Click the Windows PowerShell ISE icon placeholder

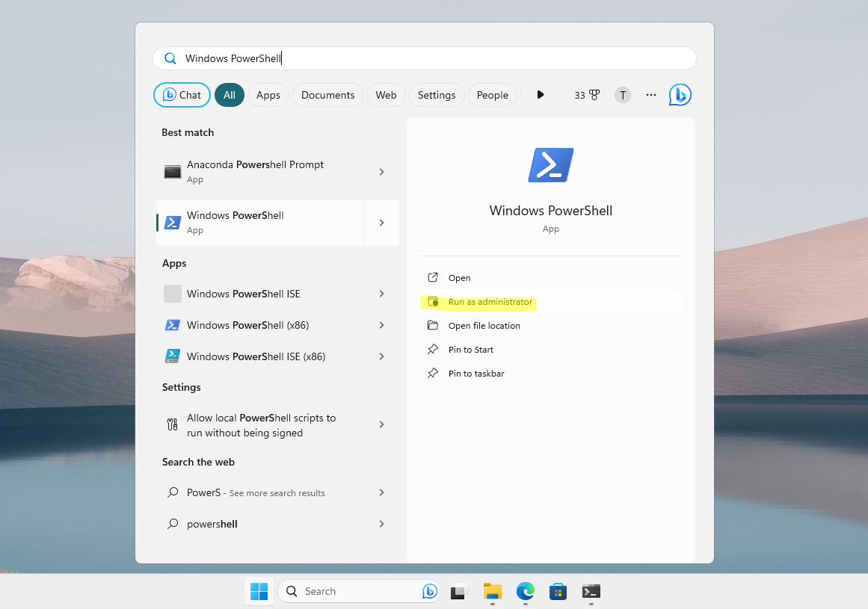coord(172,294)
